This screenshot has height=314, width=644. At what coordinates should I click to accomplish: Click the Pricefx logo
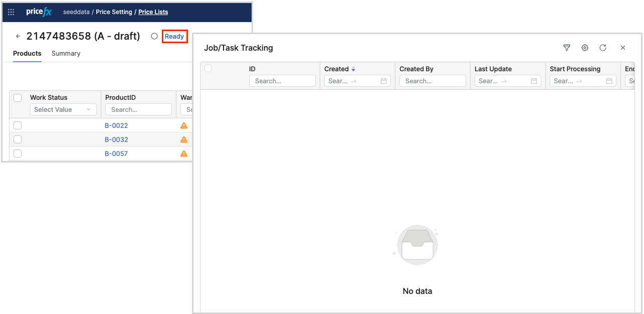39,12
